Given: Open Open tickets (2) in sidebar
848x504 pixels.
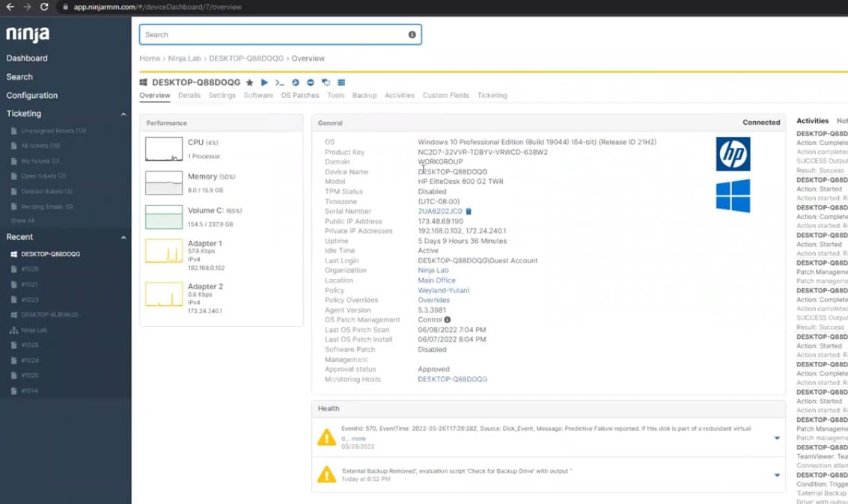Looking at the screenshot, I should click(x=43, y=176).
